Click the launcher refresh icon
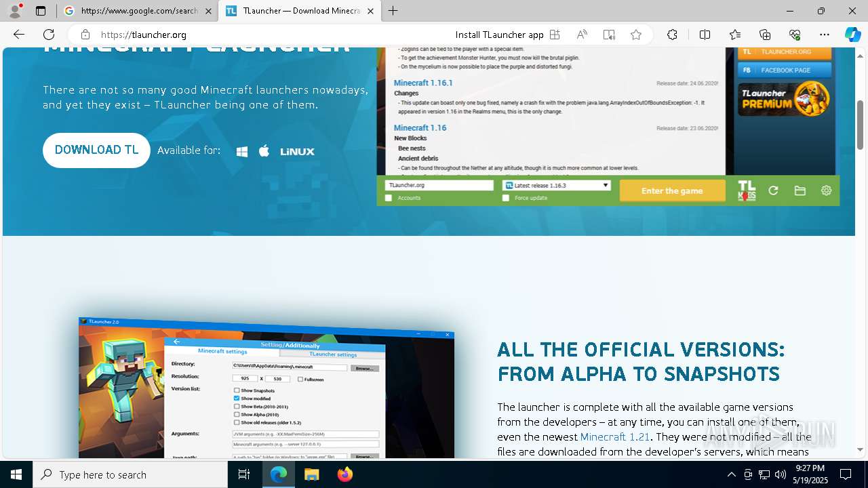 [773, 190]
